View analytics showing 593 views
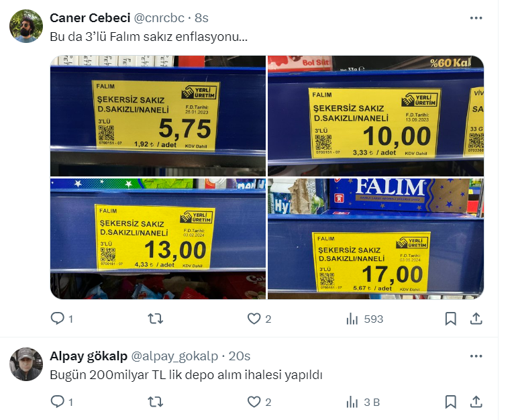The width and height of the screenshot is (514, 420). 364,319
